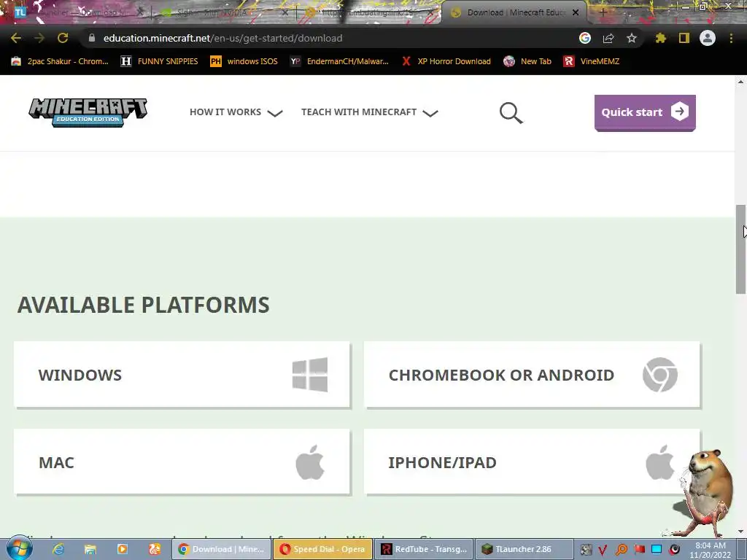Open the Extensions puzzle icon

coord(660,38)
